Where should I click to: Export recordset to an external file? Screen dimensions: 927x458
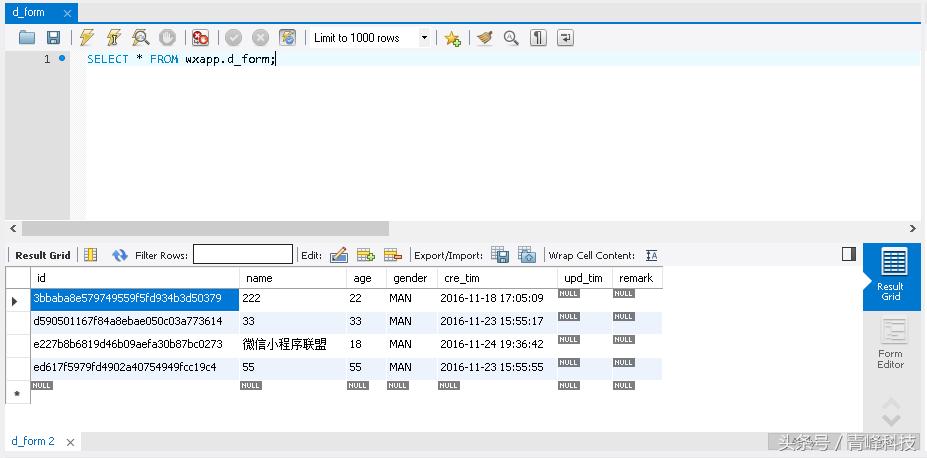tap(500, 255)
